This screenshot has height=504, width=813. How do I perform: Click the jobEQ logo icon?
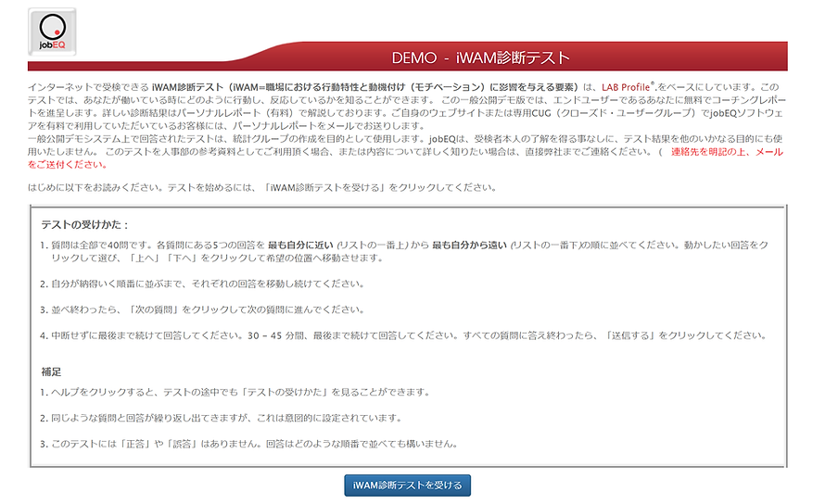coord(52,31)
